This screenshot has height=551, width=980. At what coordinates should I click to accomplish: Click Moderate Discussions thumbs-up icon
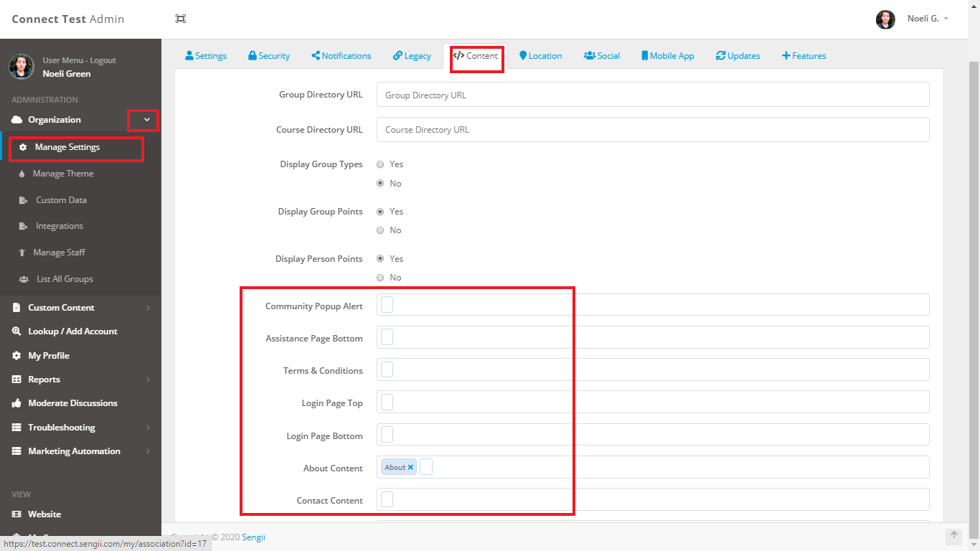17,403
